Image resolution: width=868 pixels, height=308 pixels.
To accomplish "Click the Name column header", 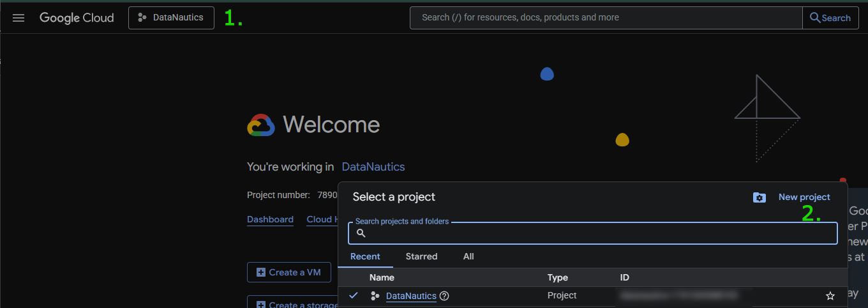I will 382,277.
